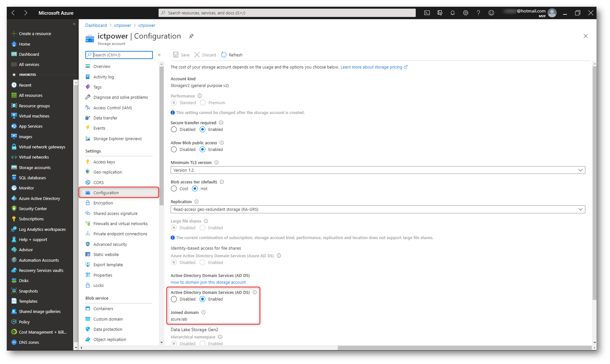Open Directory and subscription filter icon
610x364 pixels.
[440, 13]
